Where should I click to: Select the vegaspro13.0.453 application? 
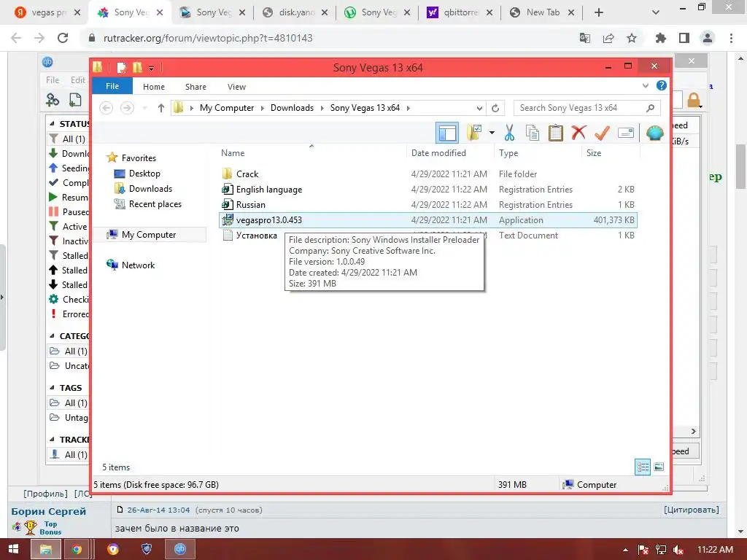coord(427,220)
